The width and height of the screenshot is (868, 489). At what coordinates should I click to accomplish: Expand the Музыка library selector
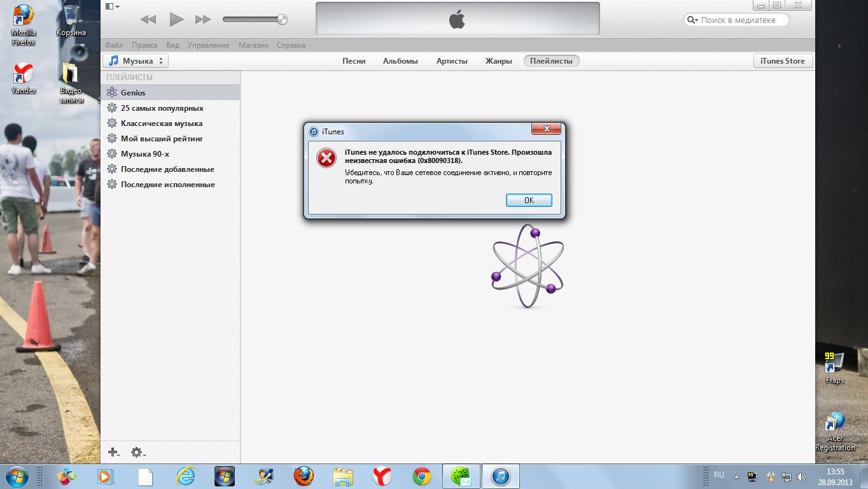pyautogui.click(x=136, y=61)
